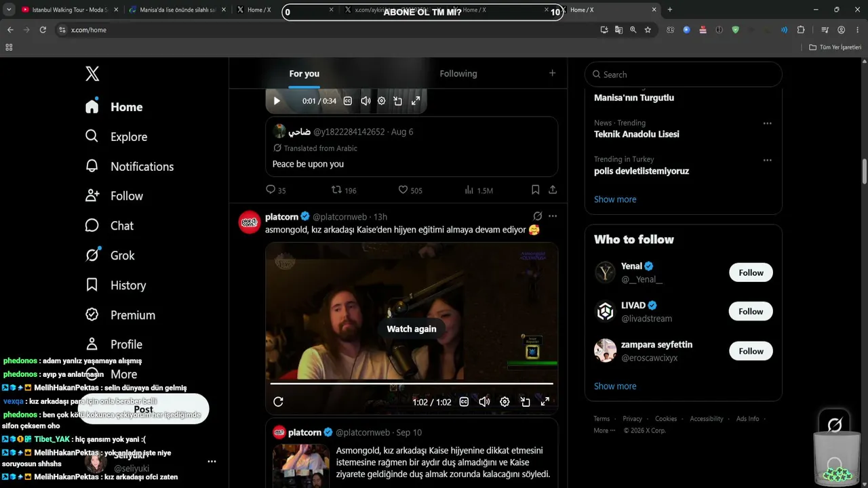Click the Asmongold video progress bar
Viewport: 868px width, 488px height.
tap(412, 384)
